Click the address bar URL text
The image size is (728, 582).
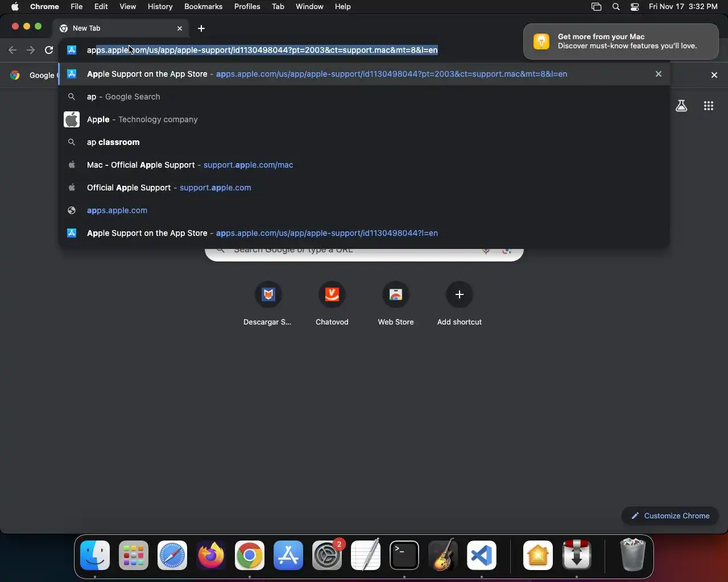click(262, 50)
